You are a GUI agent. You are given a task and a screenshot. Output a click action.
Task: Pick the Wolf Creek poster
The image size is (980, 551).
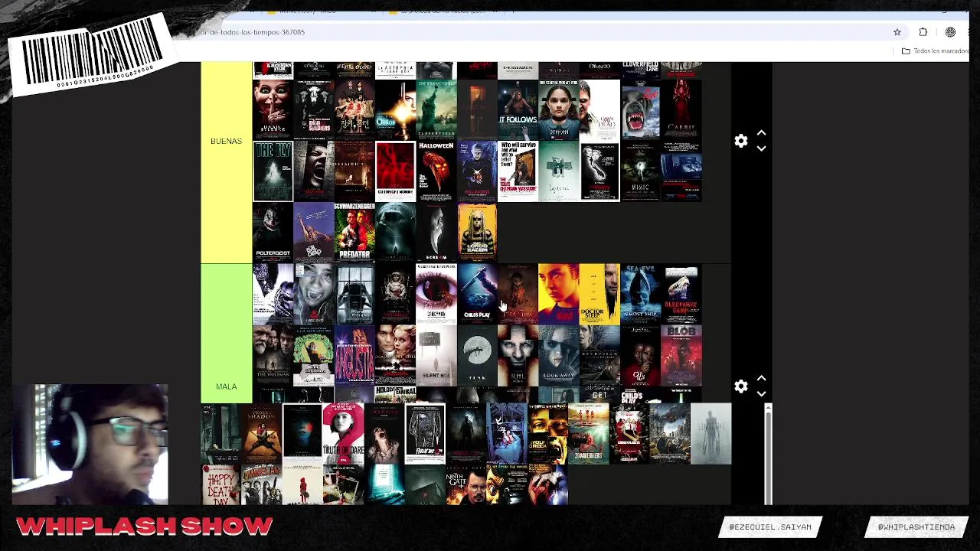[547, 434]
